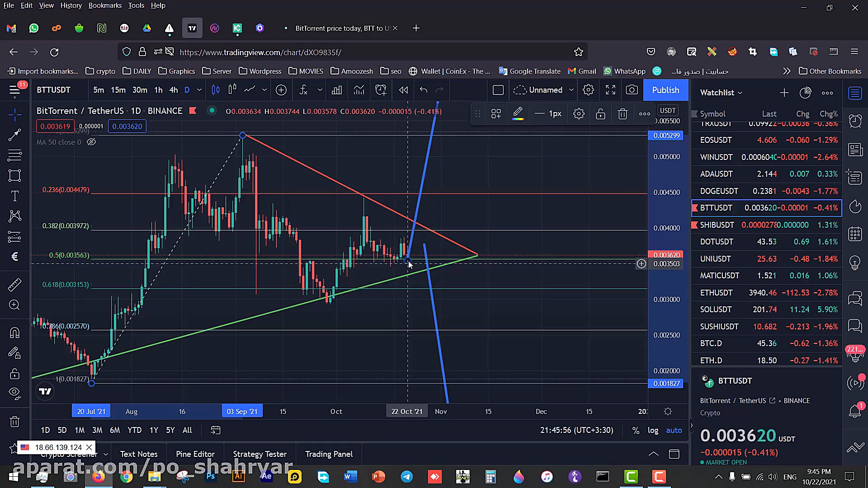Open the Pine Editor tab

195,454
